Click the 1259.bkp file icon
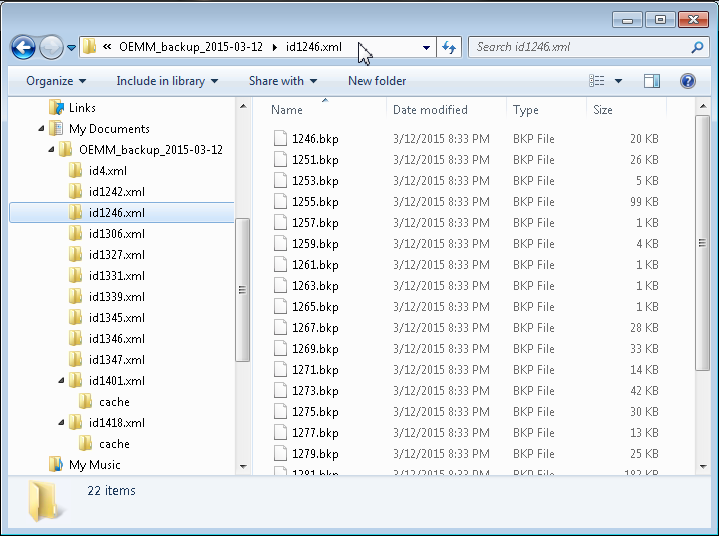The width and height of the screenshot is (719, 536). [x=280, y=244]
